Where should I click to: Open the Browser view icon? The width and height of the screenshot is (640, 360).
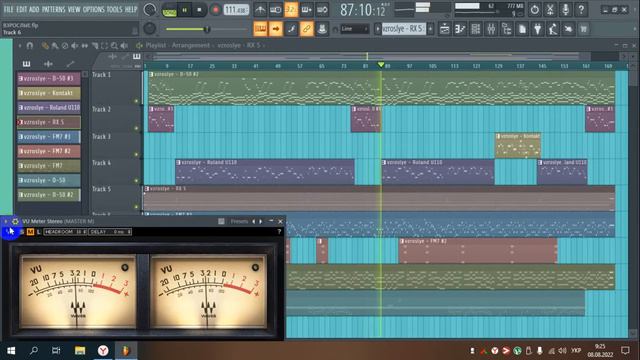point(507,29)
